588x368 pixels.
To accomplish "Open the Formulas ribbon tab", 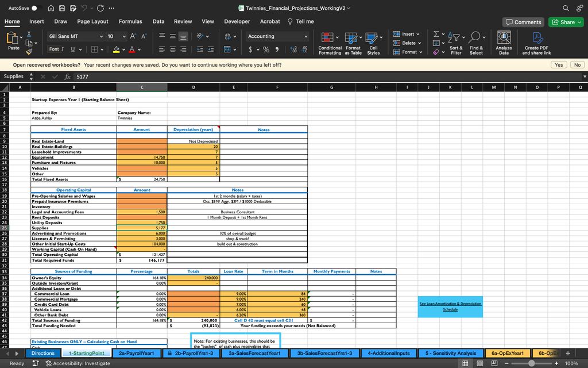I will click(130, 21).
